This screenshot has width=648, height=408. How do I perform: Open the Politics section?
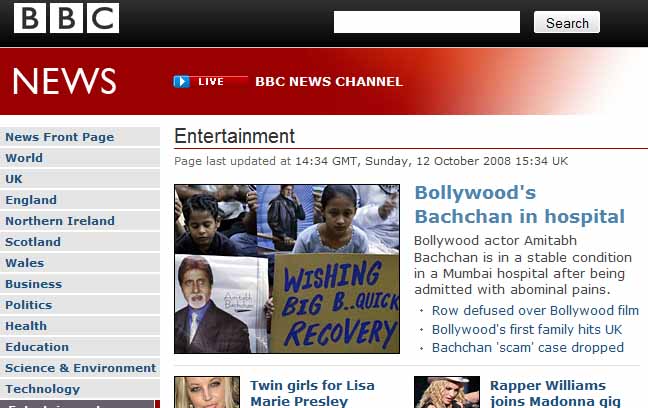coord(80,305)
